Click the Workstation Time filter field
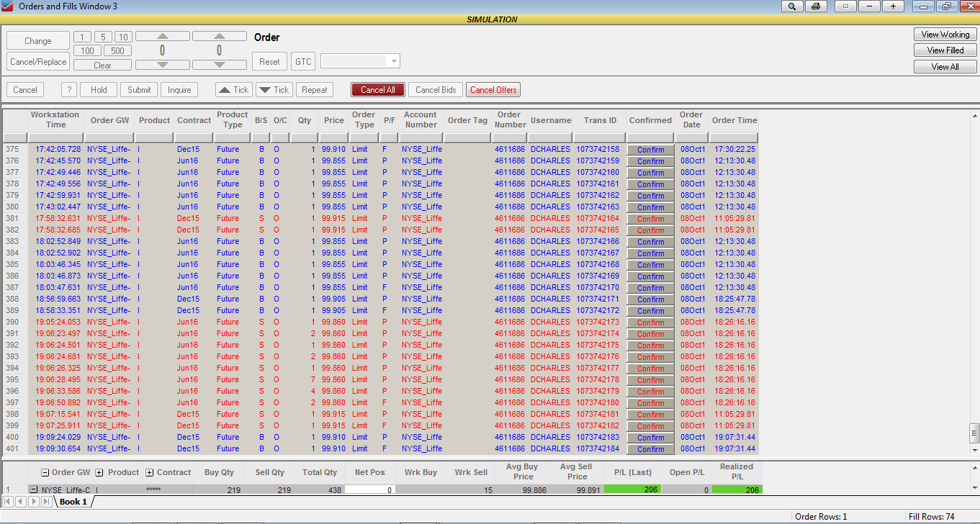Image resolution: width=980 pixels, height=524 pixels. 55,137
